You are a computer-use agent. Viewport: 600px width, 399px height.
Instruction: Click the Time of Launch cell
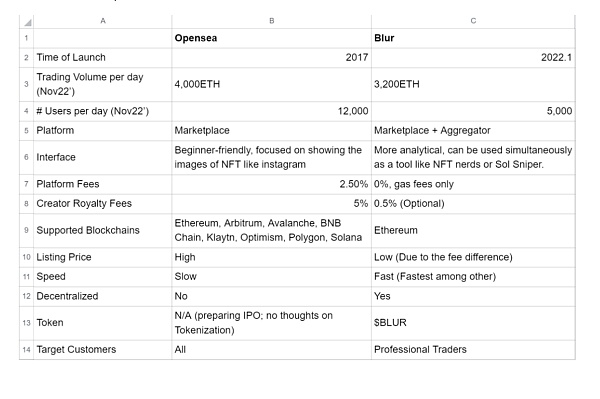click(x=103, y=57)
